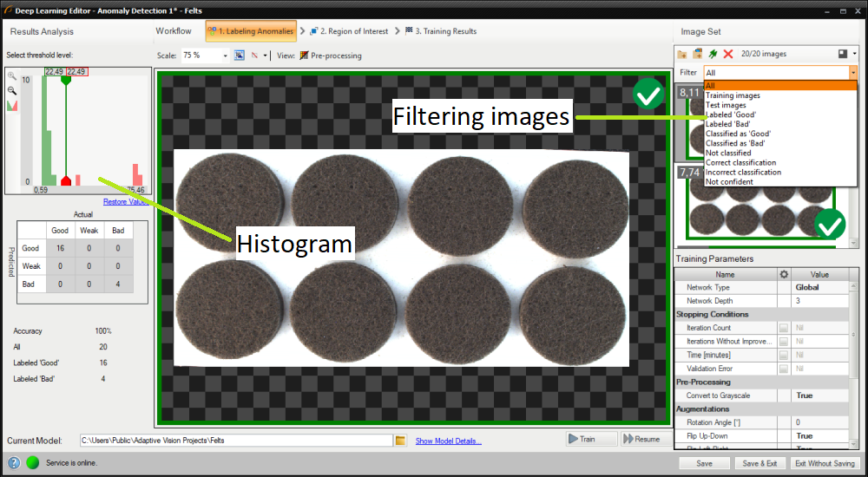
Task: Enable the Validation Error checkbox
Action: click(x=784, y=369)
